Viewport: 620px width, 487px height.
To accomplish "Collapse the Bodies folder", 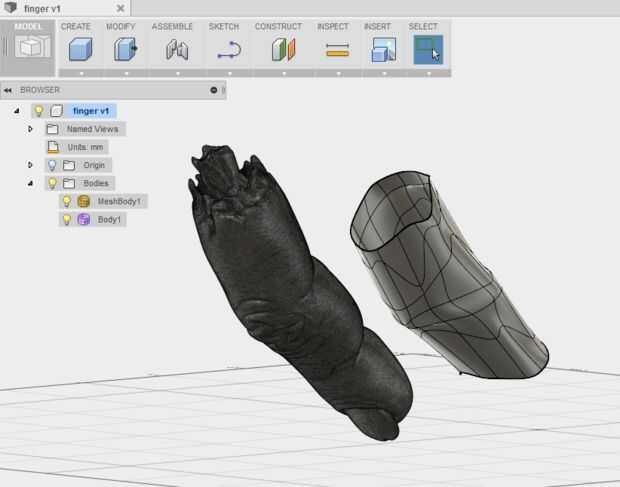I will [x=30, y=183].
